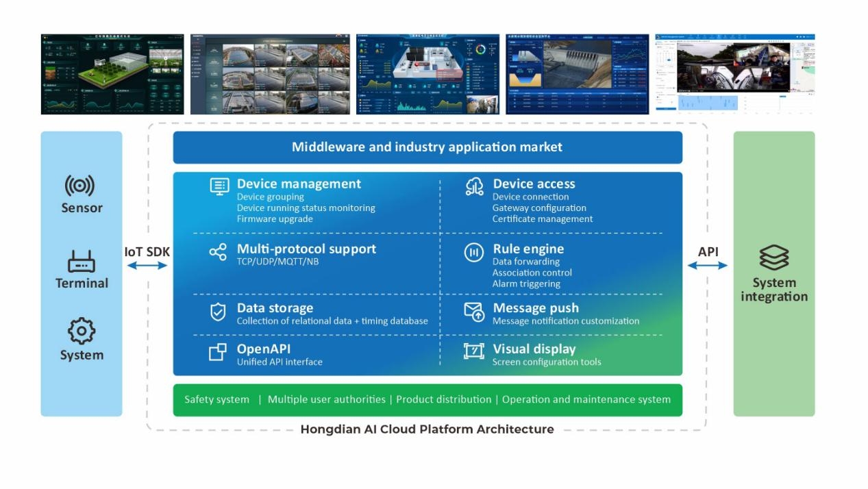Click the Middleware and industry application market banner
868x489 pixels.
coord(427,147)
